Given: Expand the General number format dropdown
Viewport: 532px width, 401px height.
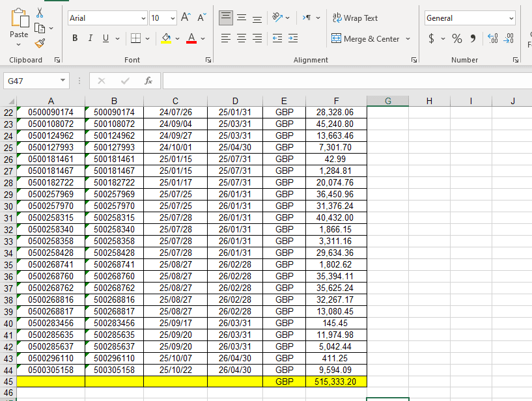Looking at the screenshot, I should click(x=511, y=18).
